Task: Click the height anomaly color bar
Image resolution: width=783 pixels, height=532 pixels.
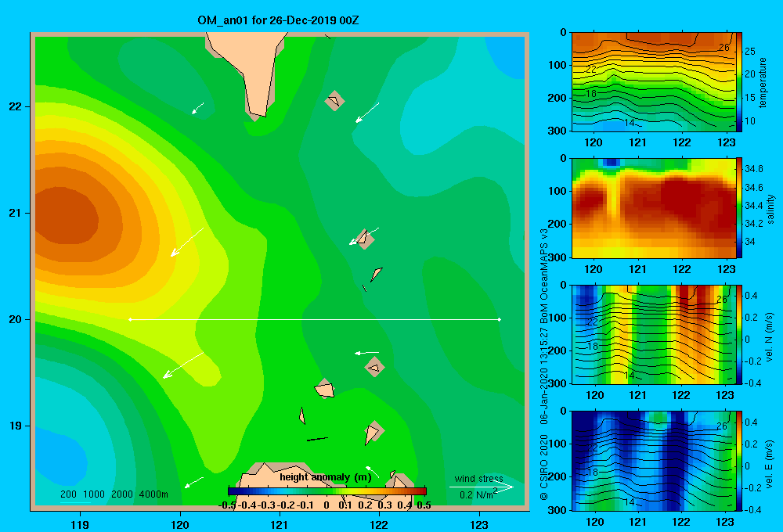Action: [327, 491]
